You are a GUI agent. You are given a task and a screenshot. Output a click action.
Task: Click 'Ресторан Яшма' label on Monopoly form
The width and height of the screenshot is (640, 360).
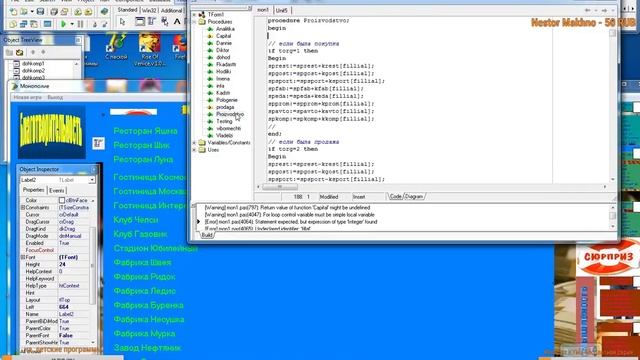[x=145, y=131]
